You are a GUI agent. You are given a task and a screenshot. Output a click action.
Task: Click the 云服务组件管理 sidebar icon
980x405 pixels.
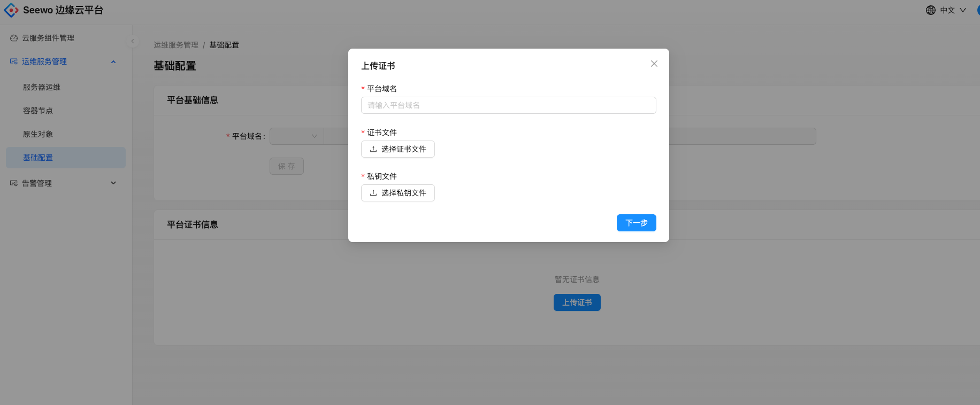click(x=14, y=38)
